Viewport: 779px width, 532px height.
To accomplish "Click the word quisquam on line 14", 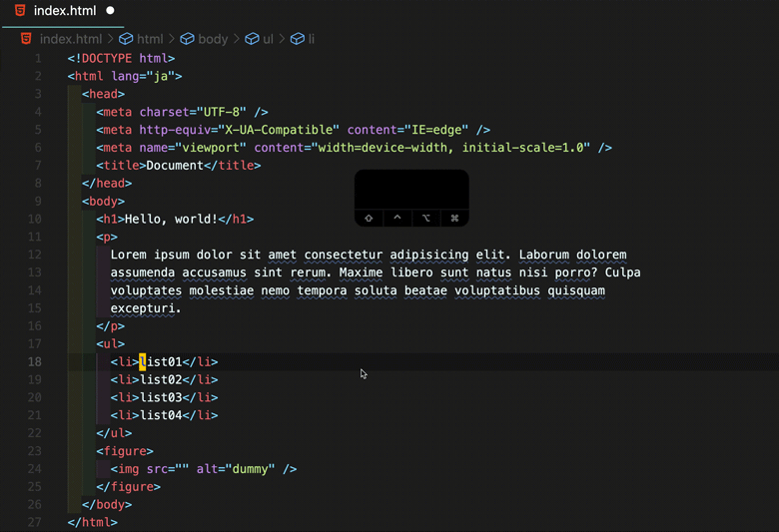I will [576, 290].
